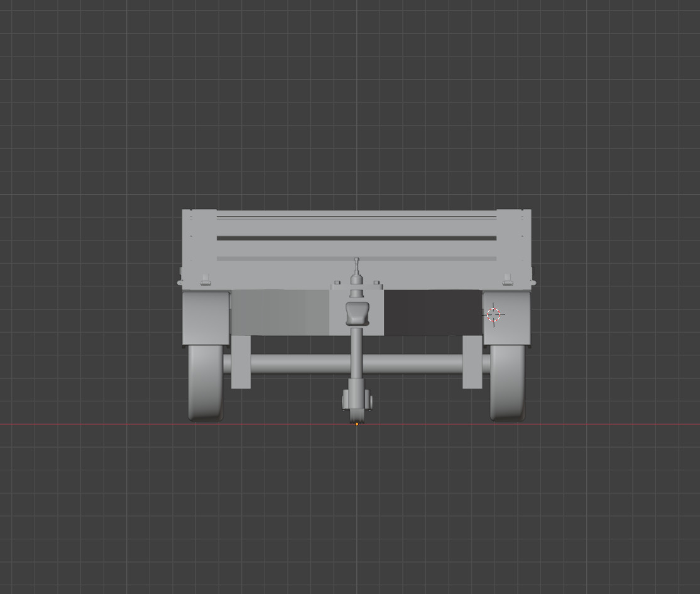Click the 3D cursor crosshair
700x594 pixels.
pos(493,315)
